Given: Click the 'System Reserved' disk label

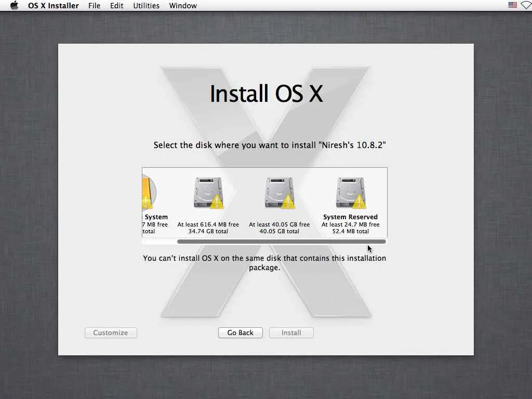Looking at the screenshot, I should click(351, 217).
